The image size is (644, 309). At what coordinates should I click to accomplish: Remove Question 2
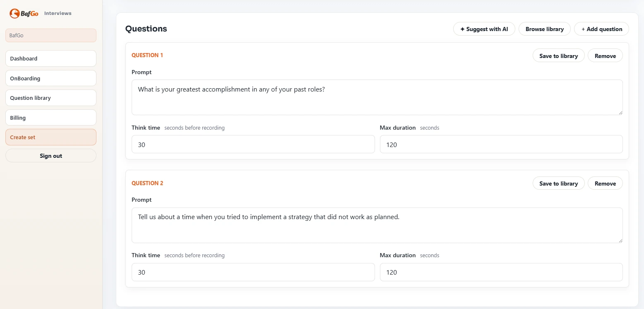point(605,183)
